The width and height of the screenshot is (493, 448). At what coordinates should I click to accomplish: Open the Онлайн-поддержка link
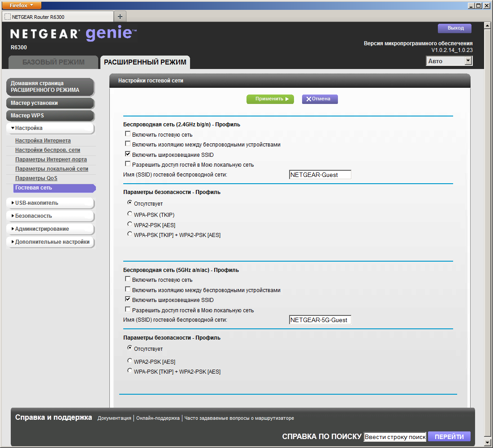(158, 418)
